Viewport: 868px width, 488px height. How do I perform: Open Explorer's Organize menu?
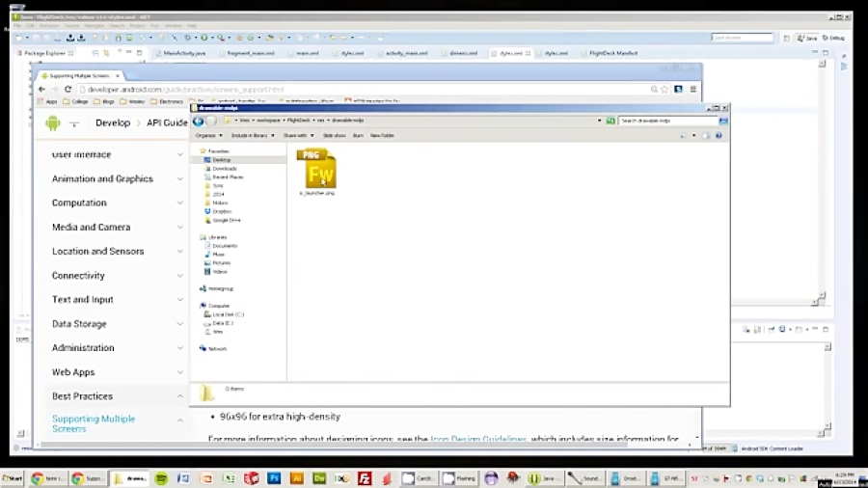pos(208,136)
